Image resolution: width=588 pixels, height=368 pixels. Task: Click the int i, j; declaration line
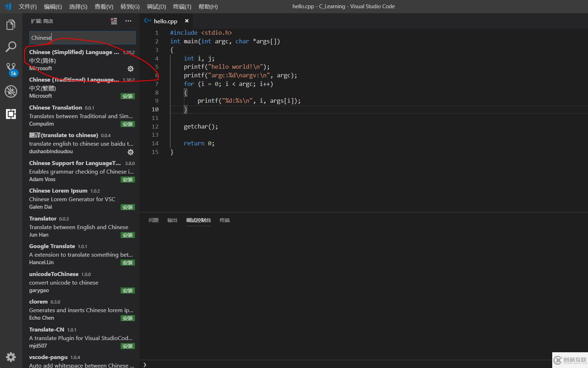pos(199,58)
